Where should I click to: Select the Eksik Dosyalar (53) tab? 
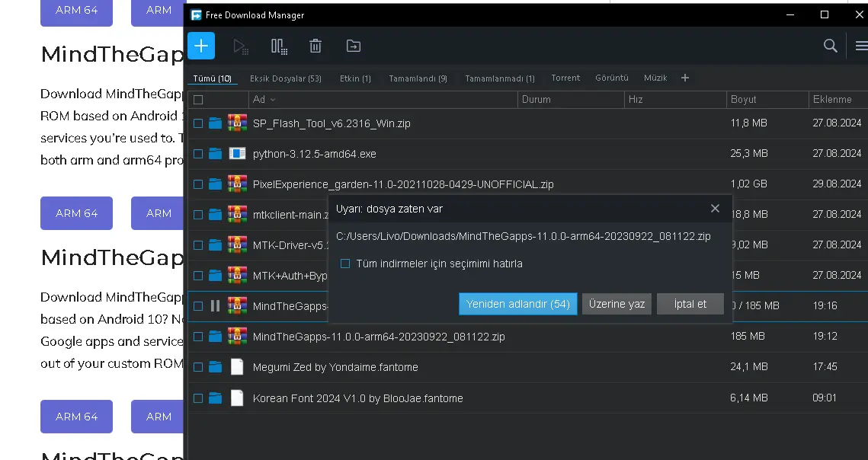click(286, 78)
